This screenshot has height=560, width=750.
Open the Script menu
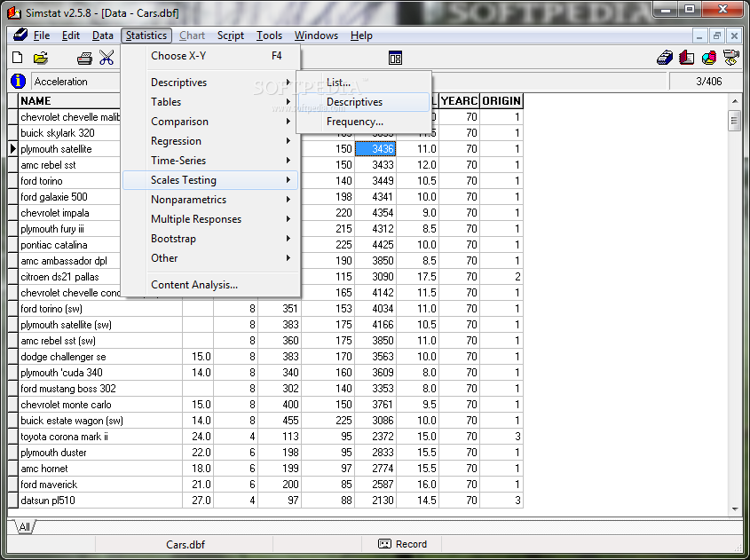click(x=231, y=35)
